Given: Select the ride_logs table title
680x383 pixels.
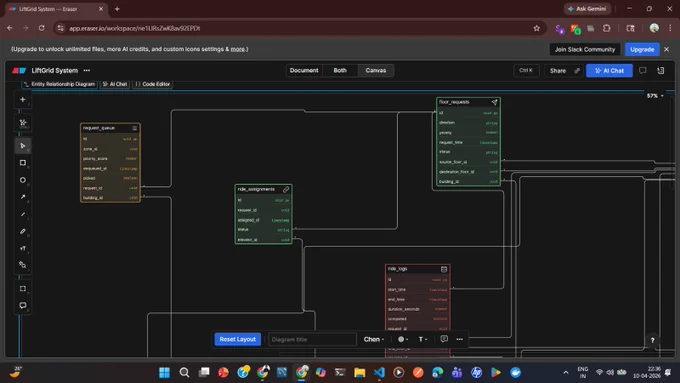Looking at the screenshot, I should (397, 269).
